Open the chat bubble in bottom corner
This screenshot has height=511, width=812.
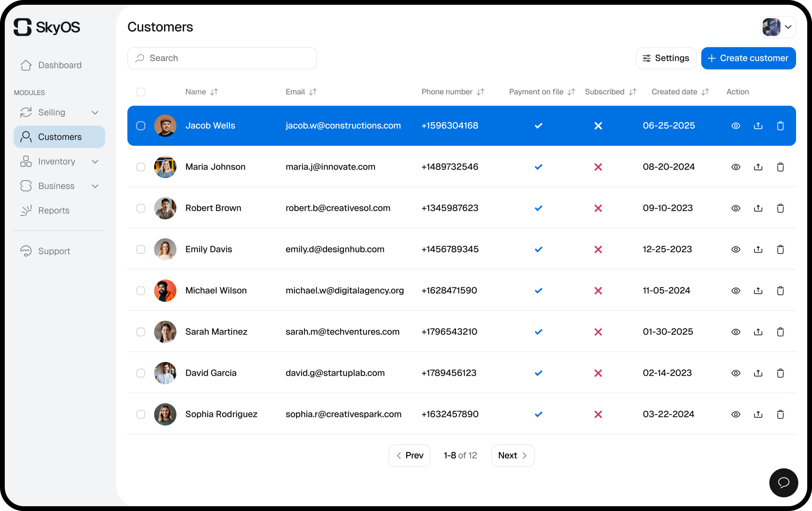point(783,482)
